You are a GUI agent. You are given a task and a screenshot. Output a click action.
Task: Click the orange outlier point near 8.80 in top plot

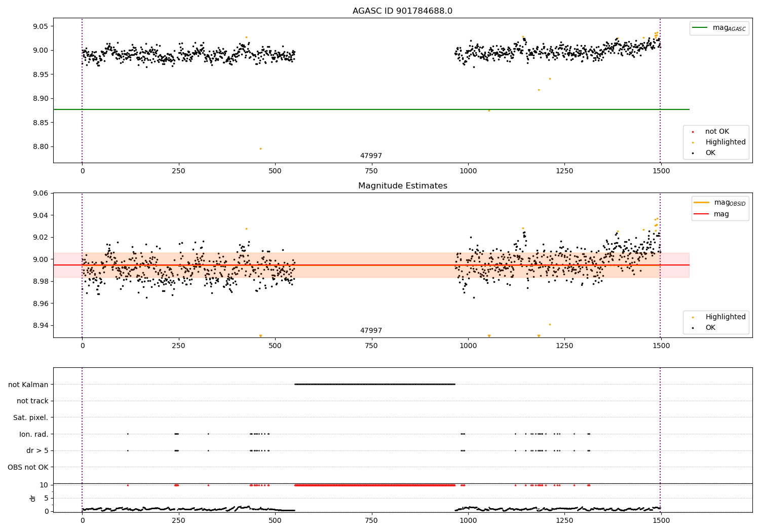pos(260,148)
